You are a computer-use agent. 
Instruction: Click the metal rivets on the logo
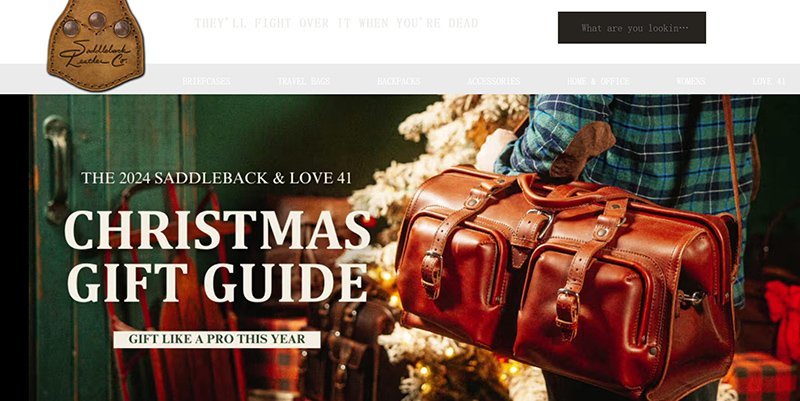point(96,24)
